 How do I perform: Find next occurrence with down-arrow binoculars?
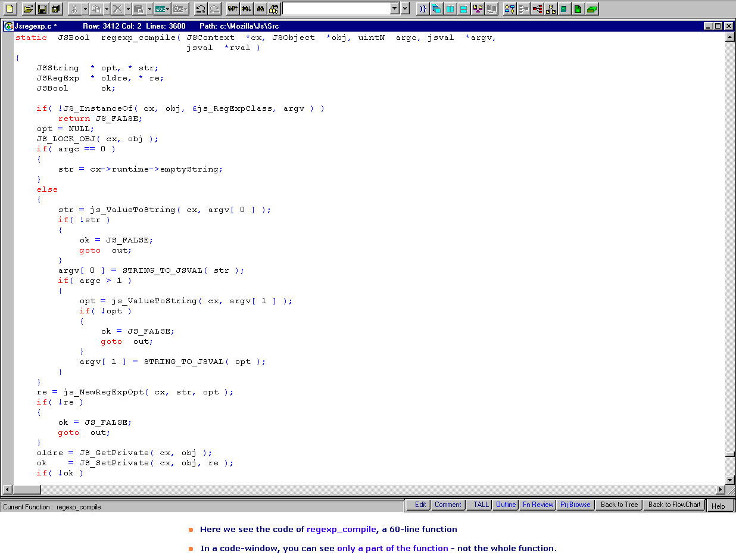coord(246,9)
